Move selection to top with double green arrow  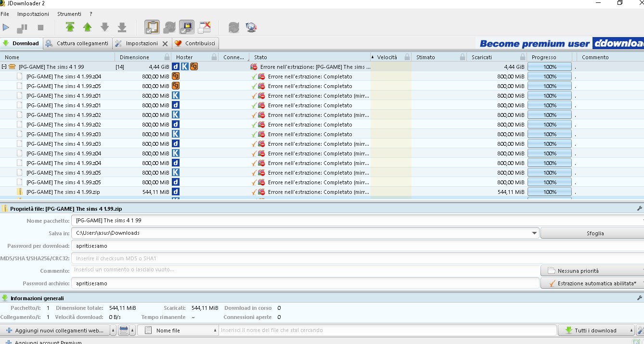tap(70, 27)
